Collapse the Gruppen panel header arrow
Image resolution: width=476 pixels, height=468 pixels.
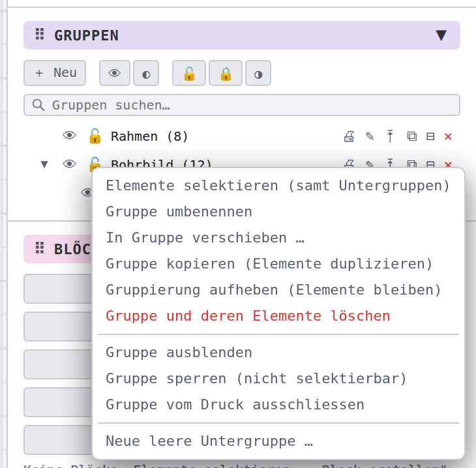[x=441, y=35]
